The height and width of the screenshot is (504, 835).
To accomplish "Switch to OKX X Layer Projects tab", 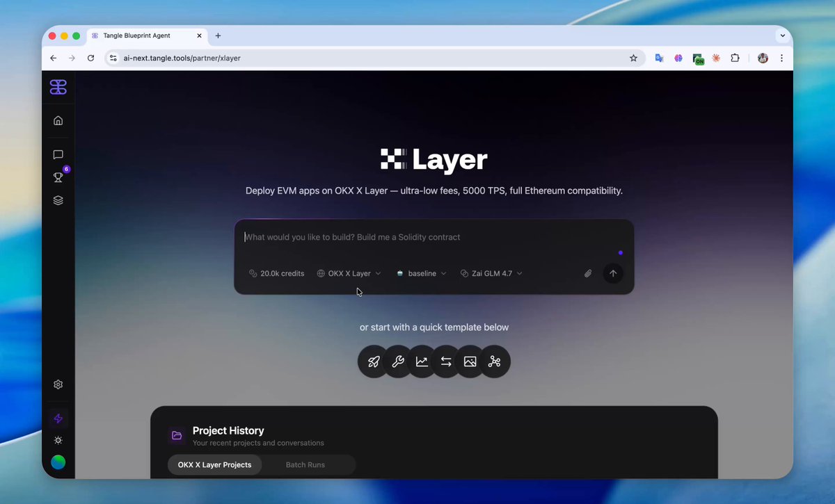I will coord(214,464).
